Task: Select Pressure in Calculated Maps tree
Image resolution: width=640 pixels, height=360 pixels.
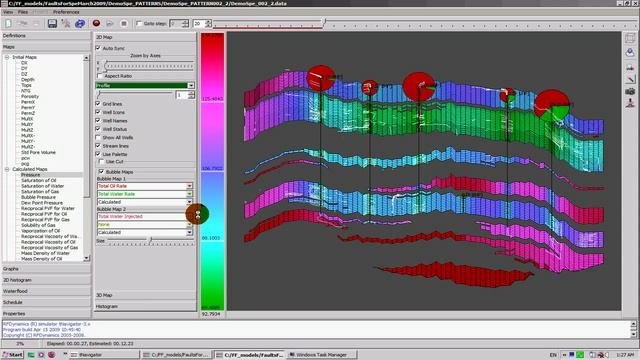Action: [31, 175]
